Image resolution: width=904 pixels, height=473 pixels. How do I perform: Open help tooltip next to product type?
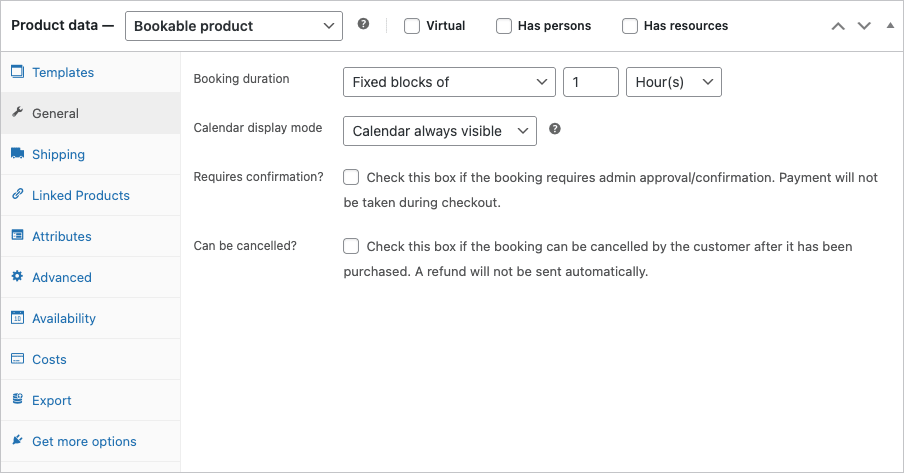[363, 24]
